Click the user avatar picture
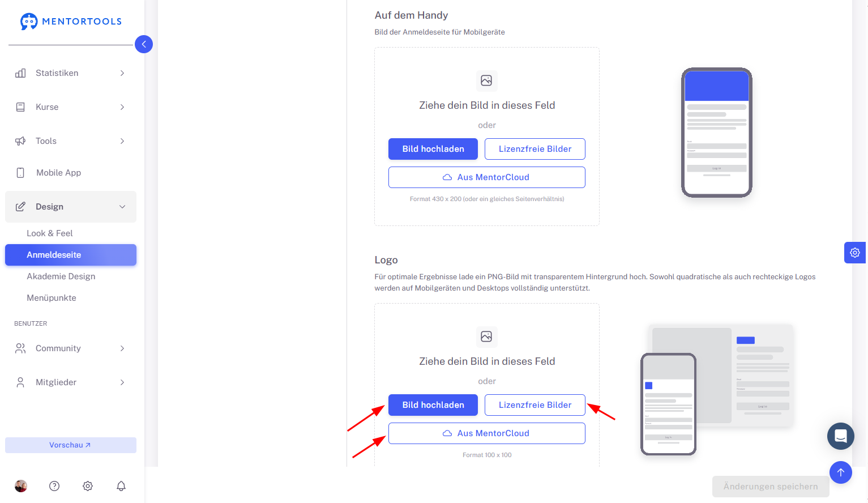The image size is (868, 503). coord(21,486)
